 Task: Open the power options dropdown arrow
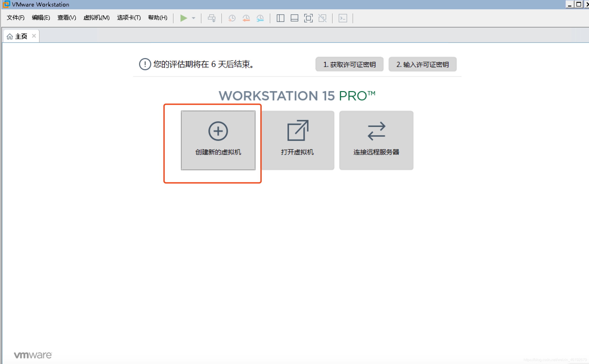(x=194, y=18)
